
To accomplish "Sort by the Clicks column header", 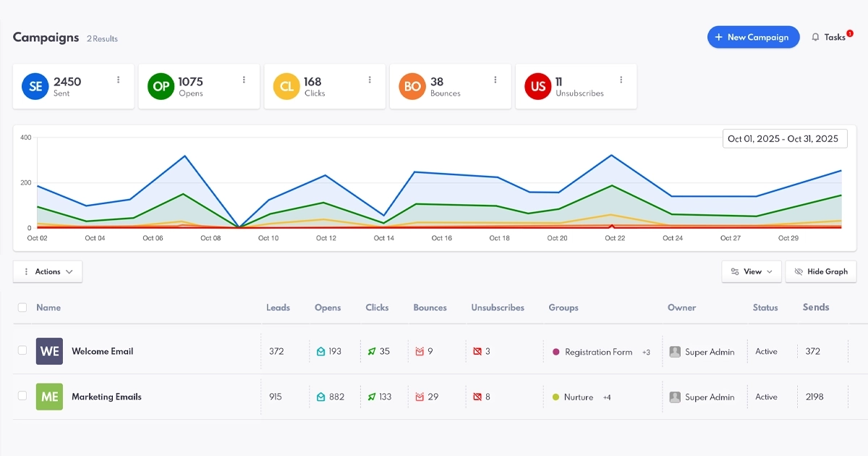I will click(x=377, y=308).
